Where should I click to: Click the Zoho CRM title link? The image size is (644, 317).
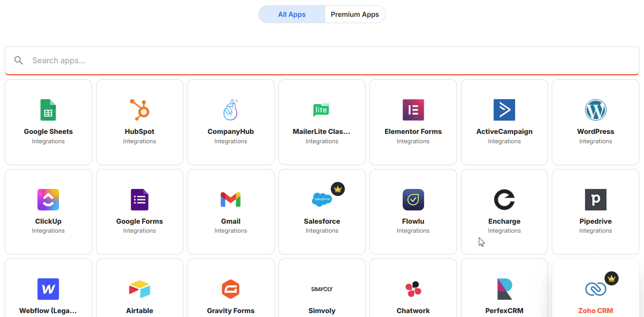[x=595, y=311]
